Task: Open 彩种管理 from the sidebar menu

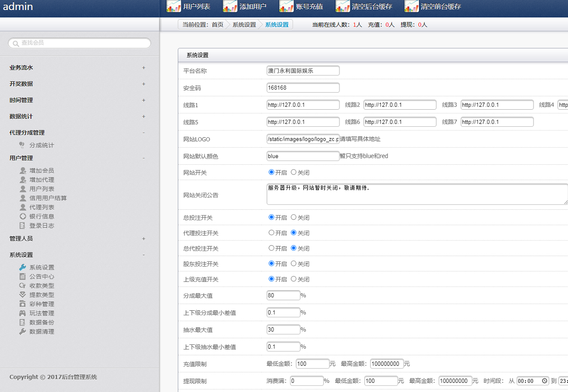Action: pos(42,304)
